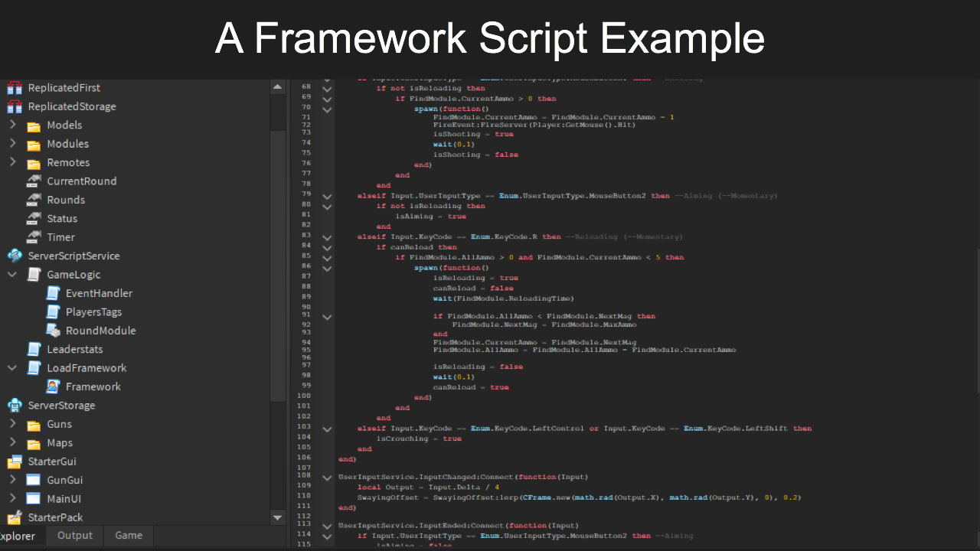Click the Explorer scrollbar down arrow
This screenshot has height=551, width=980.
pyautogui.click(x=277, y=517)
